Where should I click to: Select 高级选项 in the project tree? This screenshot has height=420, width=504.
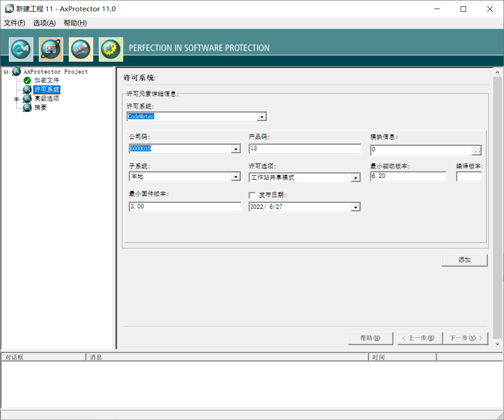[x=47, y=98]
